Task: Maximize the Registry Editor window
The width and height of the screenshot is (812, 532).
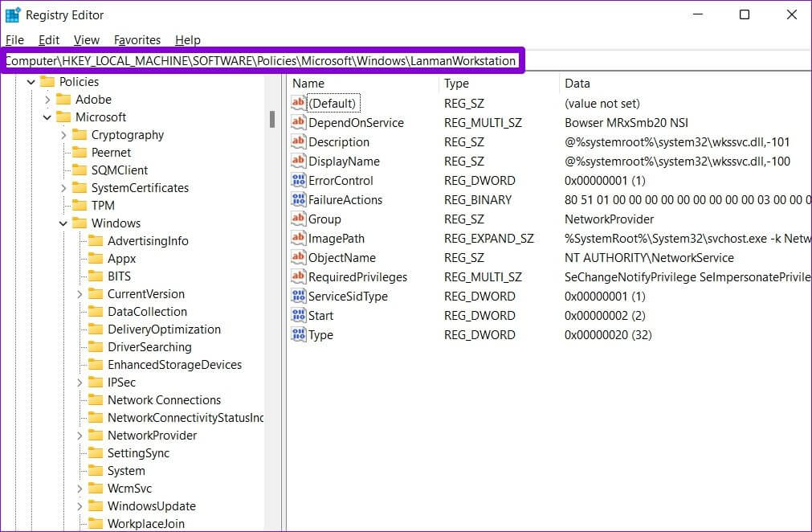Action: click(745, 14)
